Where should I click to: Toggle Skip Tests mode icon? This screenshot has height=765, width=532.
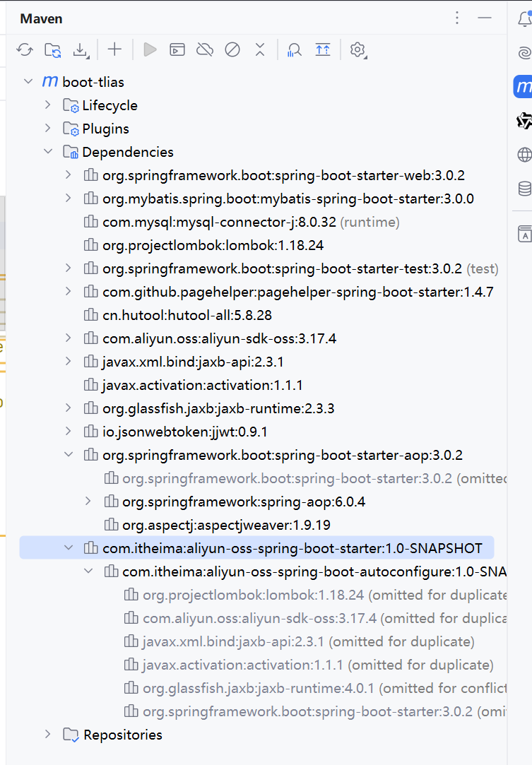tap(232, 49)
